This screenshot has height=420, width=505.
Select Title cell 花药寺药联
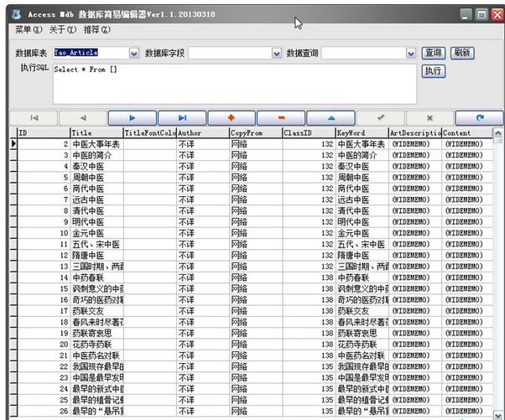(96, 345)
